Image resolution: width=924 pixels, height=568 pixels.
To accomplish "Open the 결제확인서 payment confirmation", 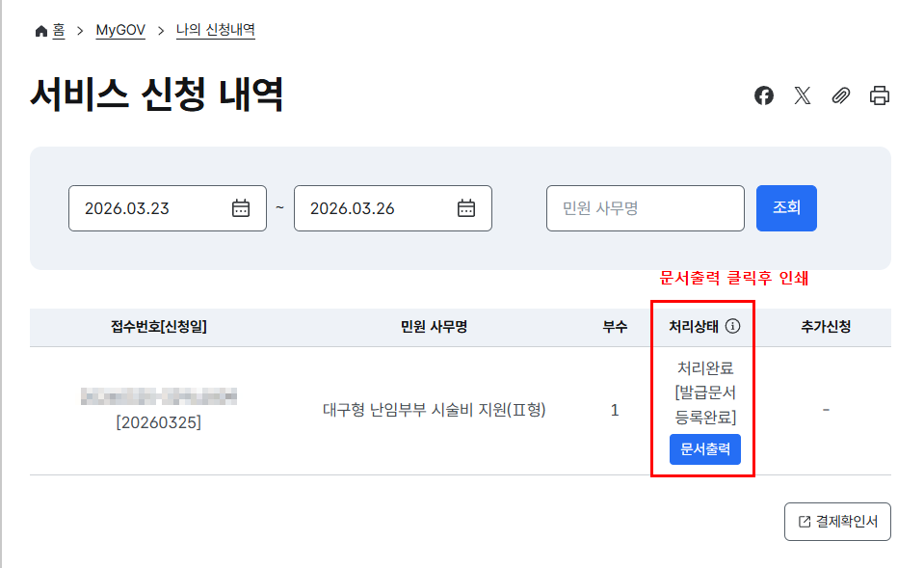I will [837, 521].
